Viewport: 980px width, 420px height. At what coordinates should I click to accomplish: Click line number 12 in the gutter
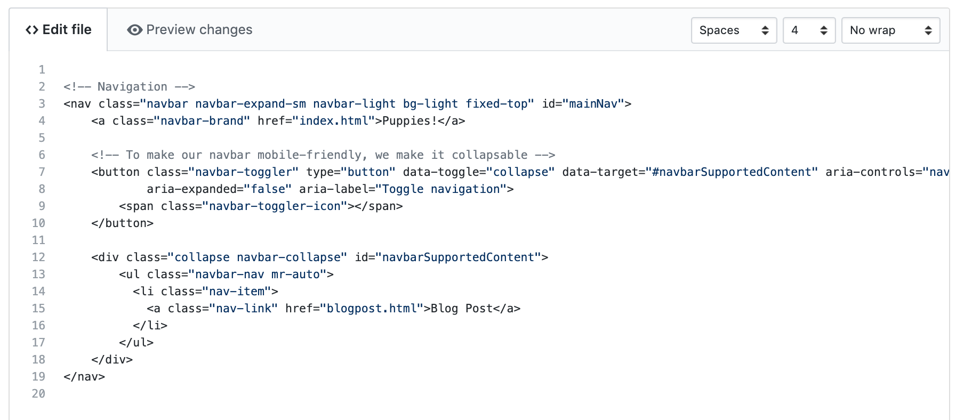pyautogui.click(x=38, y=257)
